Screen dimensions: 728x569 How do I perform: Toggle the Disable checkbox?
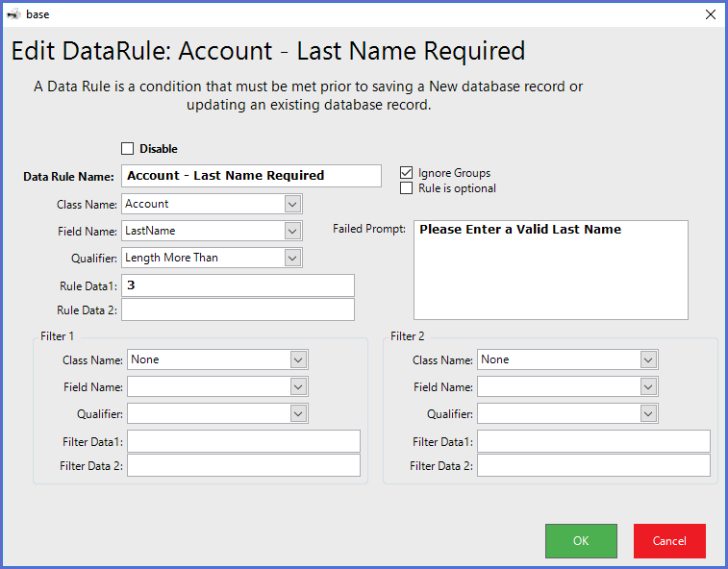tap(128, 149)
